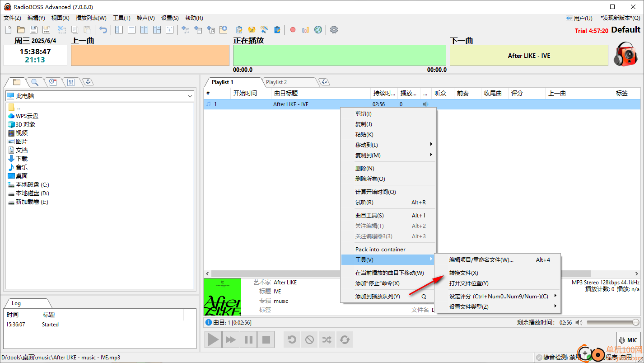Click the speaker icon in After LIKE row
This screenshot has height=363, width=644.
[x=425, y=104]
